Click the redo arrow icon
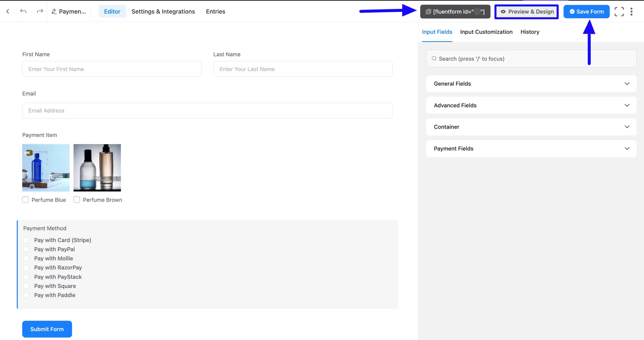This screenshot has width=644, height=340. [40, 11]
